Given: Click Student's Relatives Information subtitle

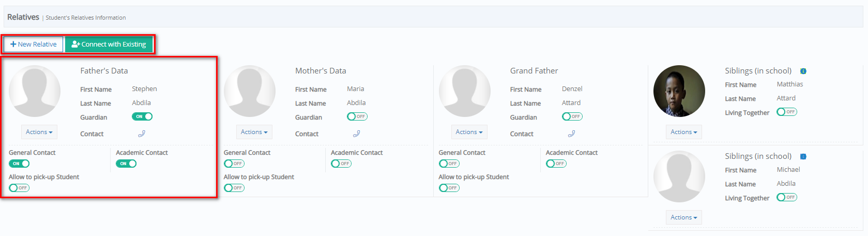Looking at the screenshot, I should pos(86,18).
